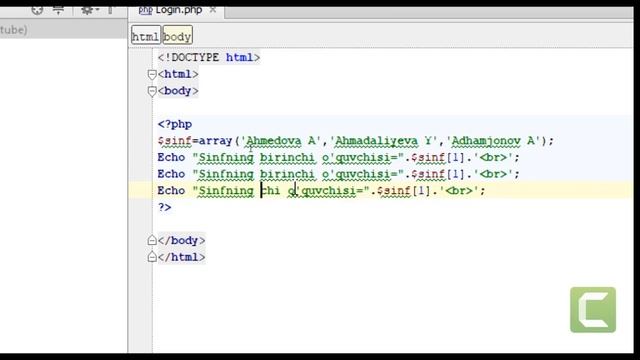
Task: Open project panel settings gear menu
Action: coord(88,10)
